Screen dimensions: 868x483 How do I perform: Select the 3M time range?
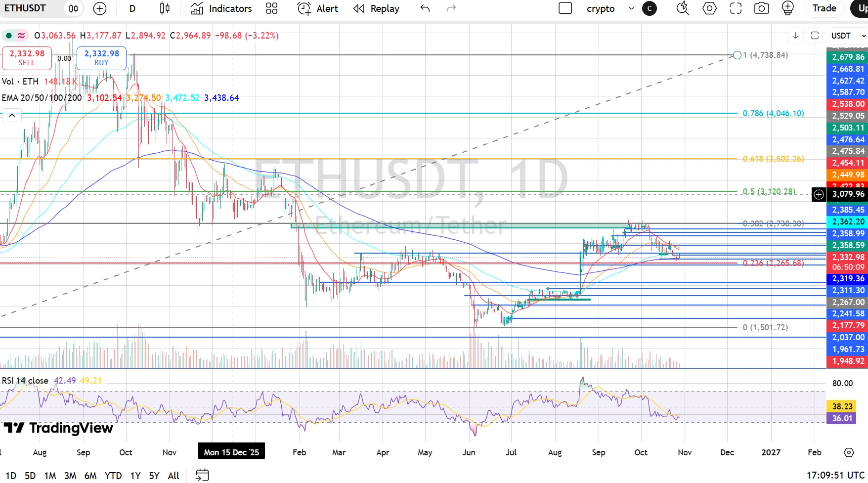click(x=70, y=476)
